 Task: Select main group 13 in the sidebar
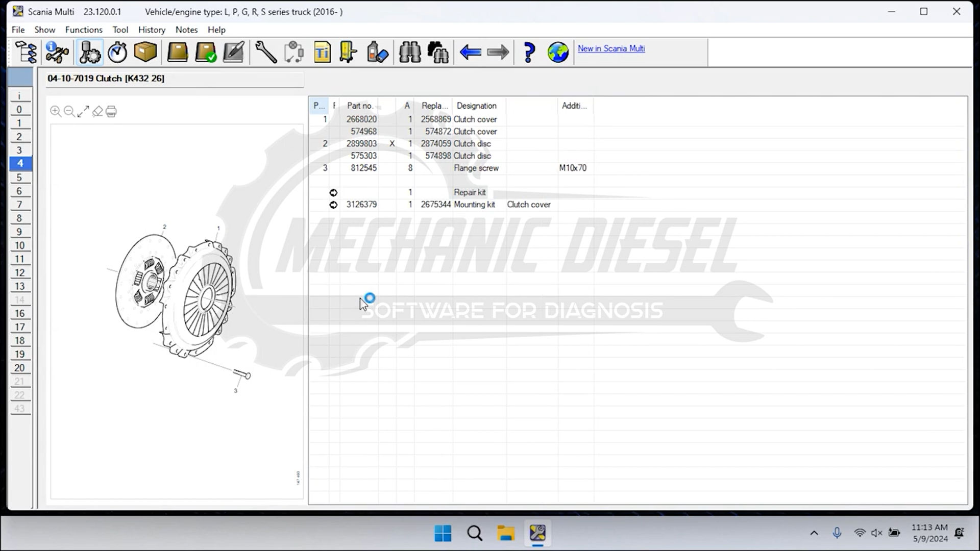click(19, 286)
